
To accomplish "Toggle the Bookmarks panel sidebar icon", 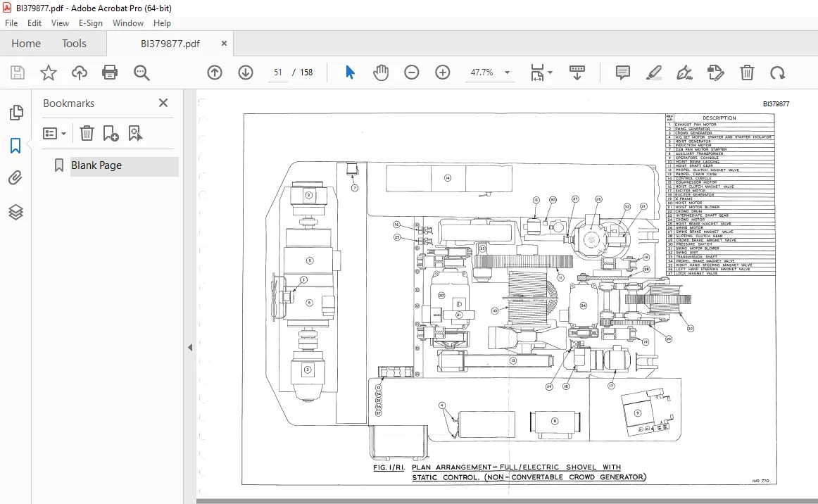I will pyautogui.click(x=15, y=146).
